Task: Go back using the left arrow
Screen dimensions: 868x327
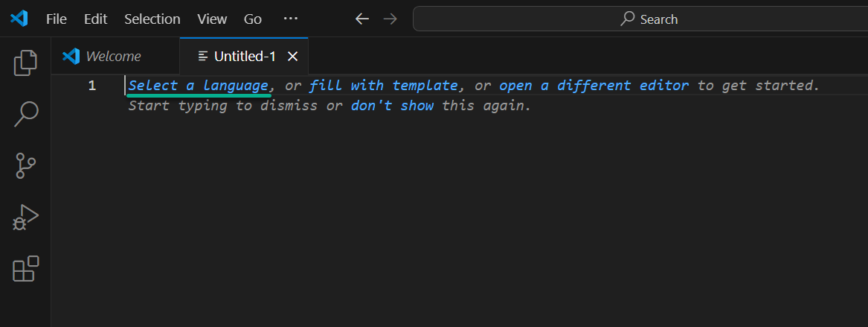Action: click(x=362, y=19)
